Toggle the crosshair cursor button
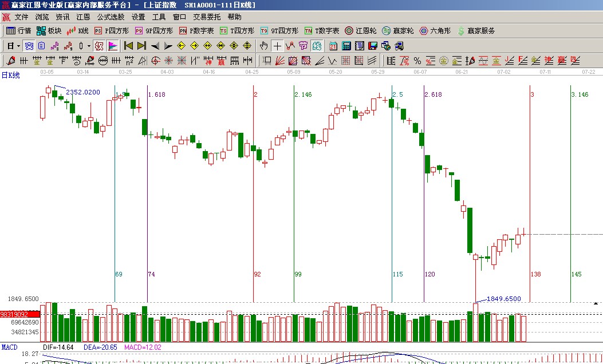This screenshot has width=603, height=364. [x=277, y=46]
